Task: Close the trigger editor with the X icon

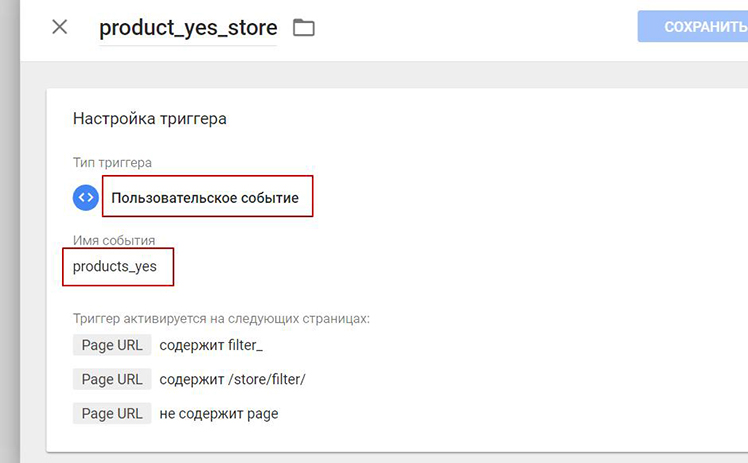Action: [60, 27]
